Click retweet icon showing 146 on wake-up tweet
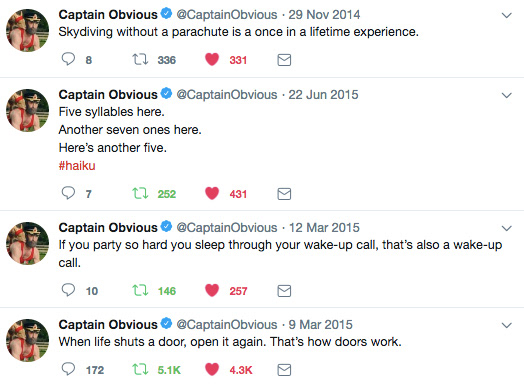Image resolution: width=524 pixels, height=385 pixels. 140,290
